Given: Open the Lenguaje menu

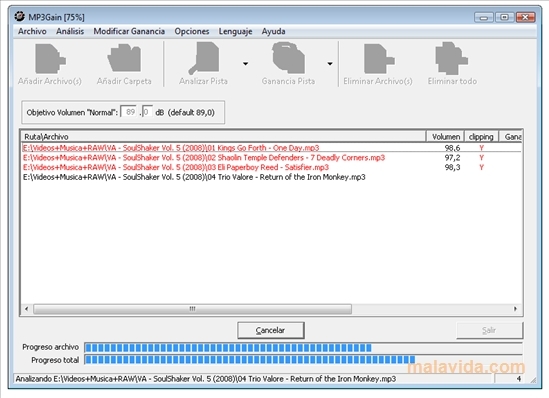Looking at the screenshot, I should tap(235, 32).
